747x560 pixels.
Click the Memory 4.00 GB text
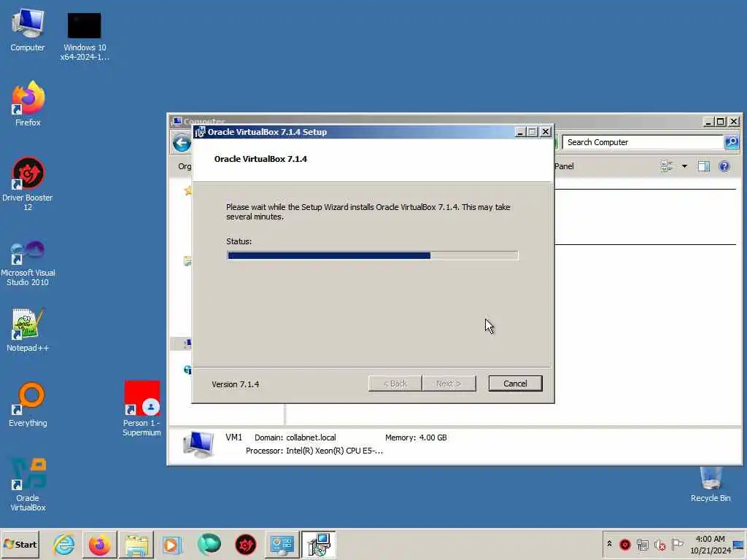(x=416, y=437)
